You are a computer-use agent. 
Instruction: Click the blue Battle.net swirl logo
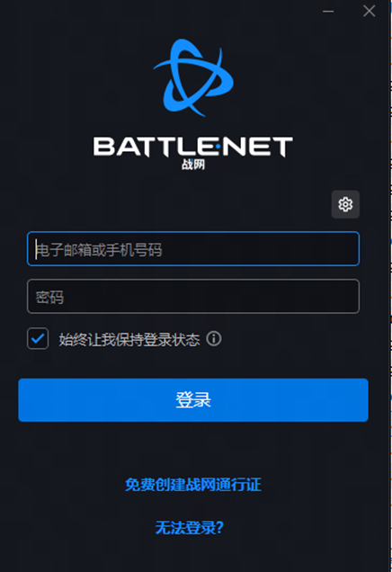[x=193, y=77]
